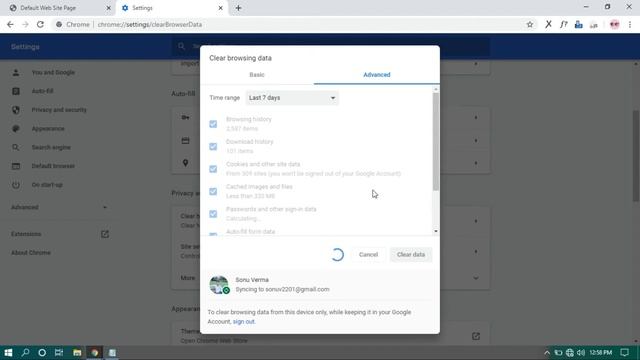Open a new browser tab
The image size is (640, 360).
tap(238, 8)
